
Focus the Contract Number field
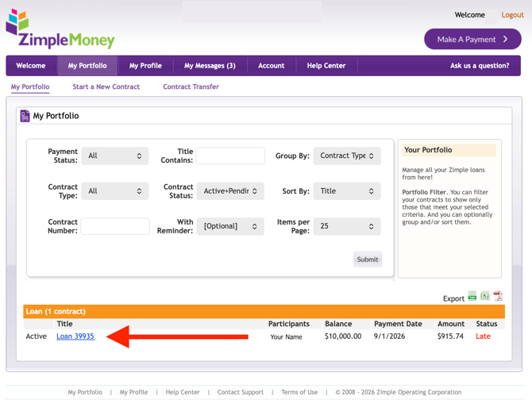(x=115, y=226)
